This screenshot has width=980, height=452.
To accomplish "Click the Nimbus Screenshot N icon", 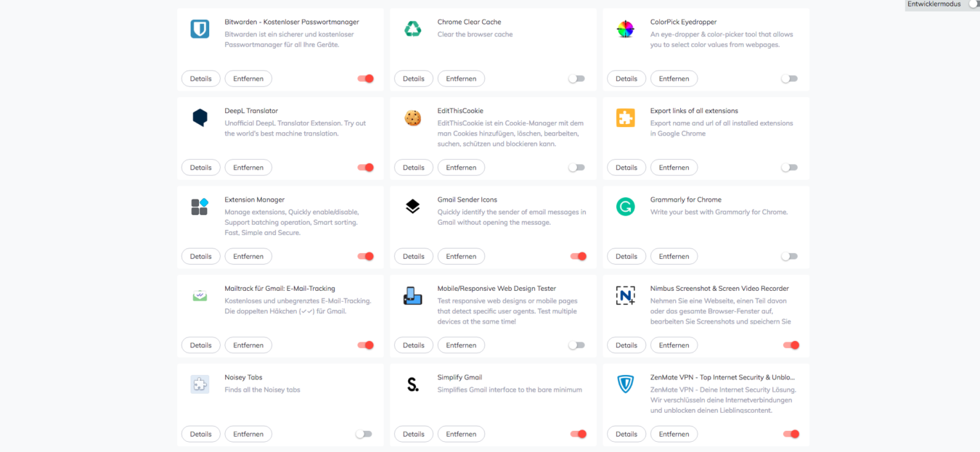I will click(625, 295).
